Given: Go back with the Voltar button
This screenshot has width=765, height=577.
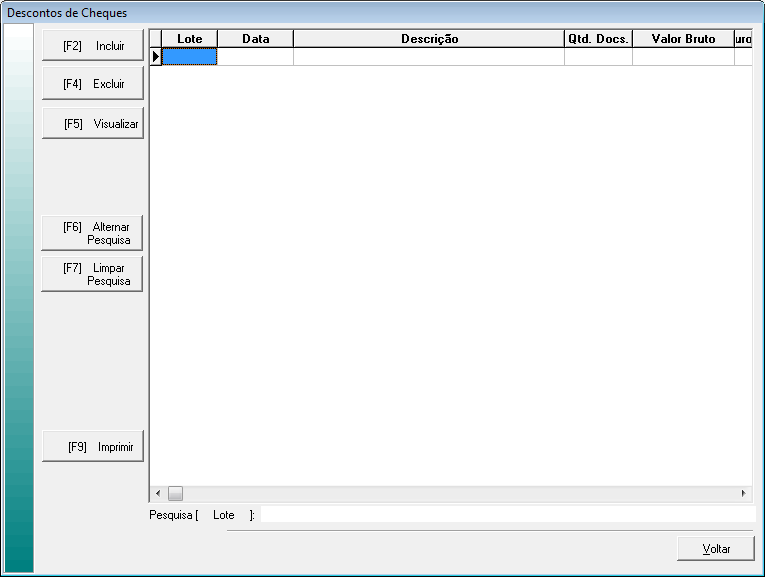Looking at the screenshot, I should coord(715,549).
